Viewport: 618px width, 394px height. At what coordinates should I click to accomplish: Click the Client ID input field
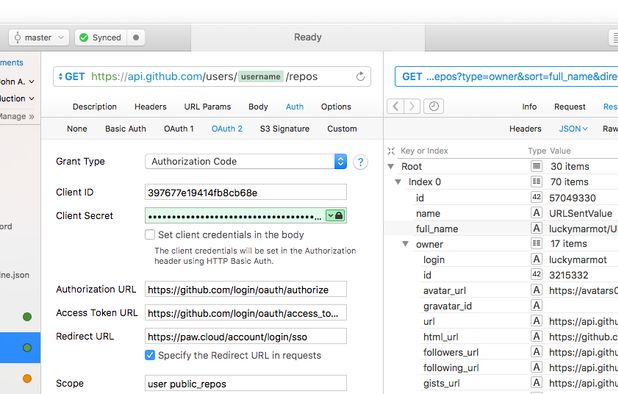coord(246,192)
